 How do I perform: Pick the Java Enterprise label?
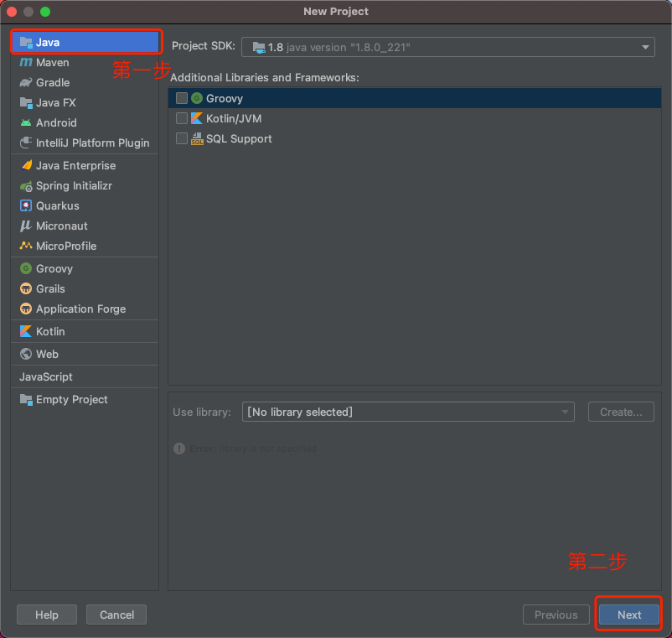pos(76,165)
